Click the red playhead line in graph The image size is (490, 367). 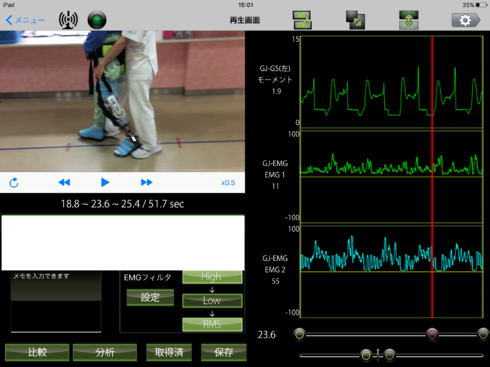point(432,177)
